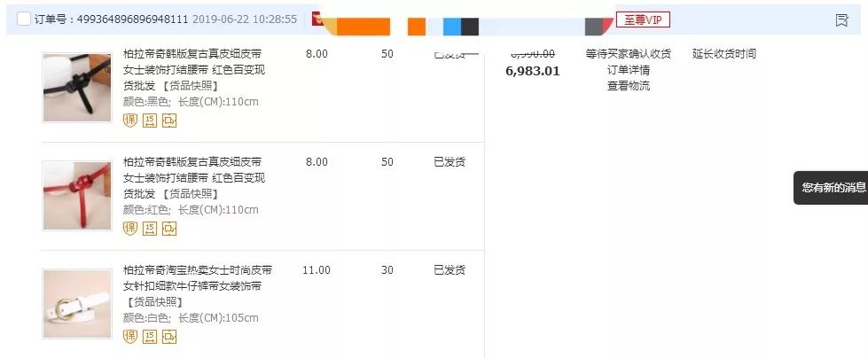Screen dimensions: 868x358
Task: Click 延长收货时间 to extend receipt time
Action: click(x=724, y=54)
